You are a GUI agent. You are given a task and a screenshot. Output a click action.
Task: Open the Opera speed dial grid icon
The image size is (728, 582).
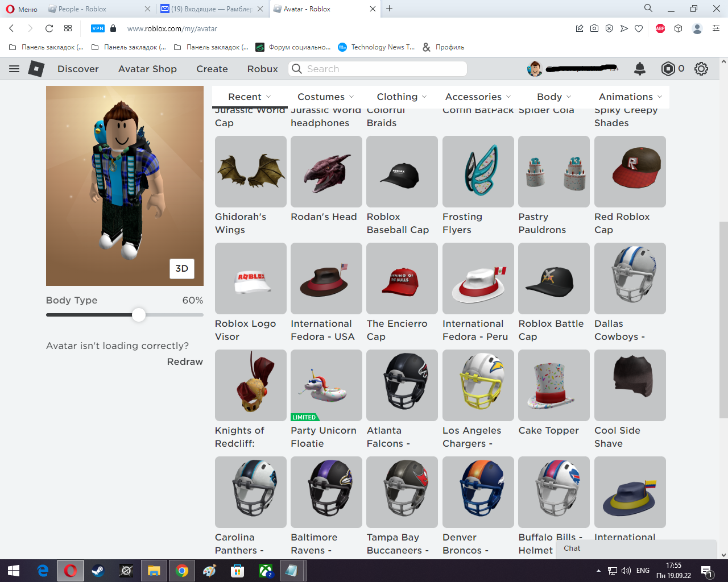tap(68, 28)
